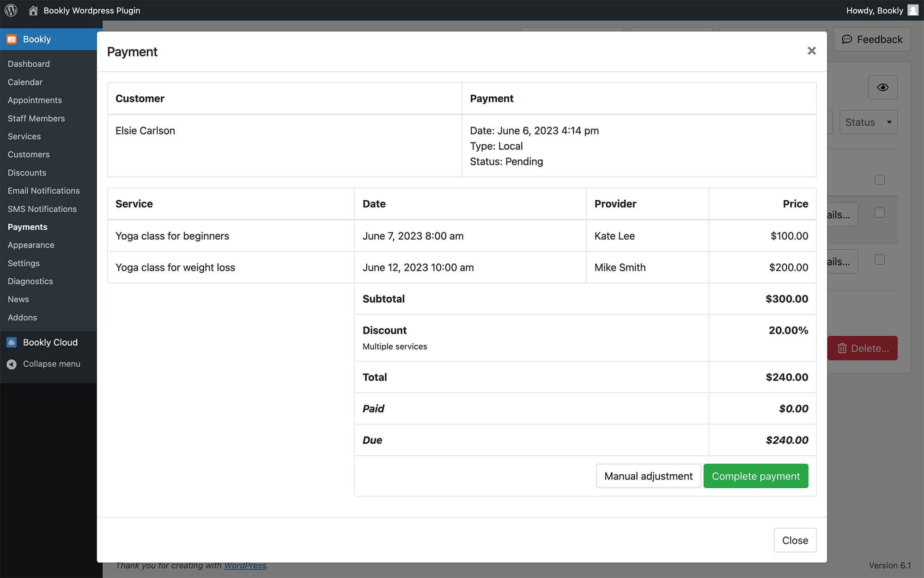Click the date June 7, 2023 8:00 am

(413, 236)
